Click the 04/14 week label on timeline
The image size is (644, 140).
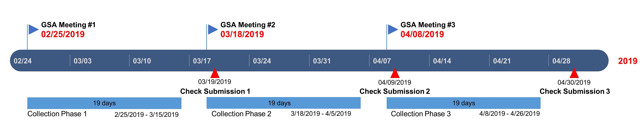(442, 61)
